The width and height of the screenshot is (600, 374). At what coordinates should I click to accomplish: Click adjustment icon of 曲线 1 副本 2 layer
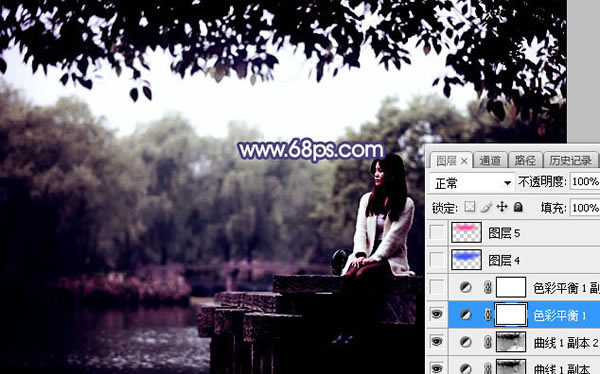[x=465, y=342]
